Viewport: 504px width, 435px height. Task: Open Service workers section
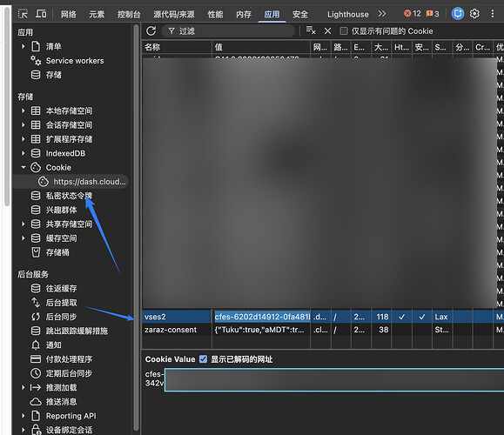pyautogui.click(x=75, y=61)
